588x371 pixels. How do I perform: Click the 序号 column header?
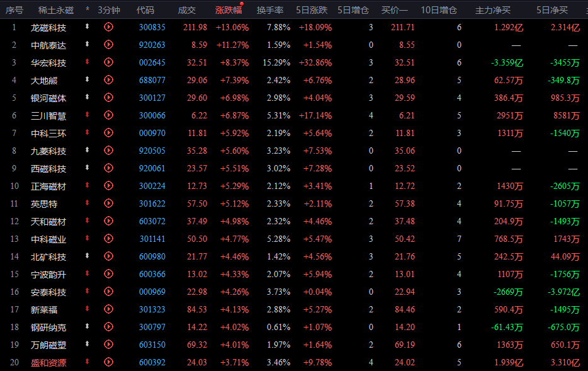[x=14, y=10]
